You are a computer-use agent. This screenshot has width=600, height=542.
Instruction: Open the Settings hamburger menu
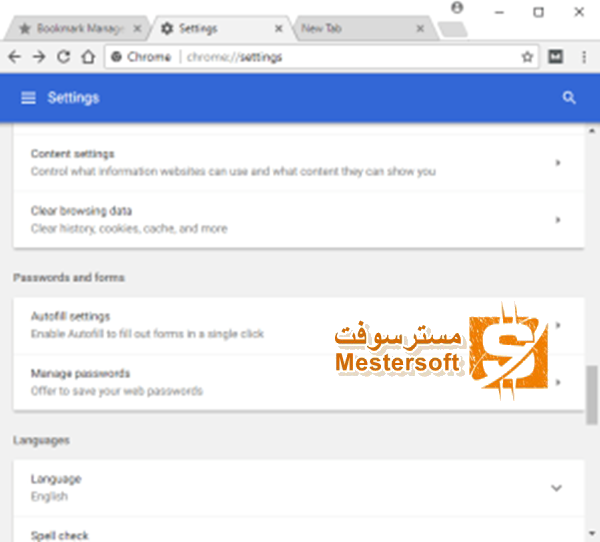pyautogui.click(x=28, y=98)
